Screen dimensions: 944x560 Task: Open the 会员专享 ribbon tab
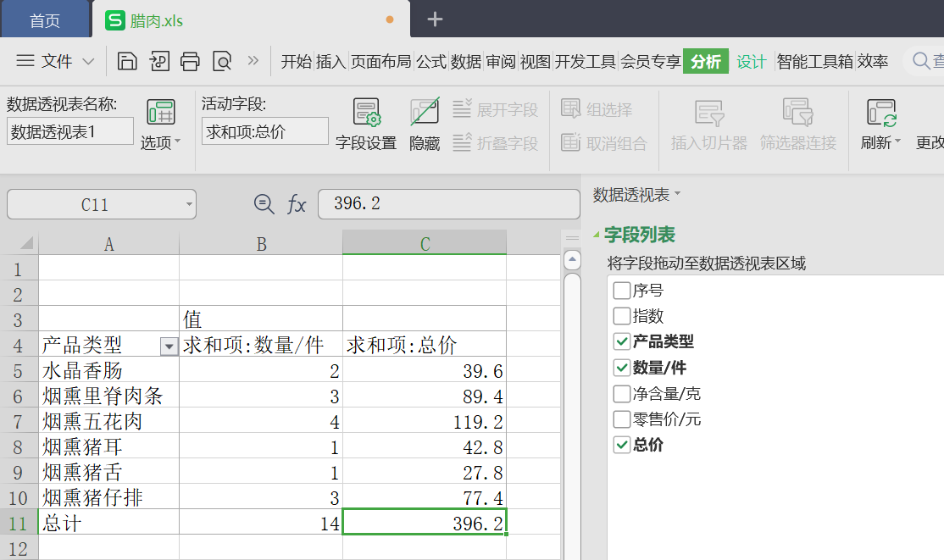tap(650, 61)
